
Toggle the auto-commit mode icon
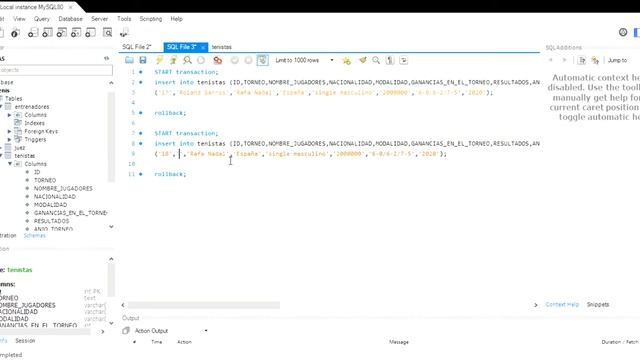262,60
